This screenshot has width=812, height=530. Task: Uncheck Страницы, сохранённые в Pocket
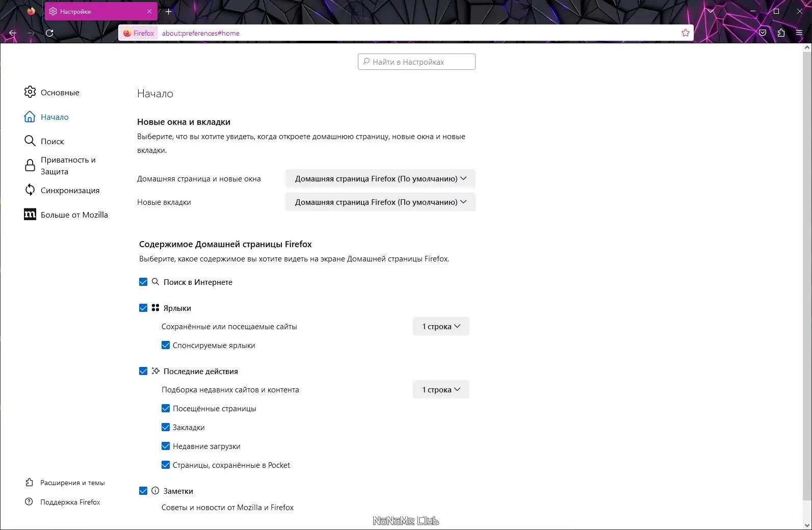click(166, 465)
